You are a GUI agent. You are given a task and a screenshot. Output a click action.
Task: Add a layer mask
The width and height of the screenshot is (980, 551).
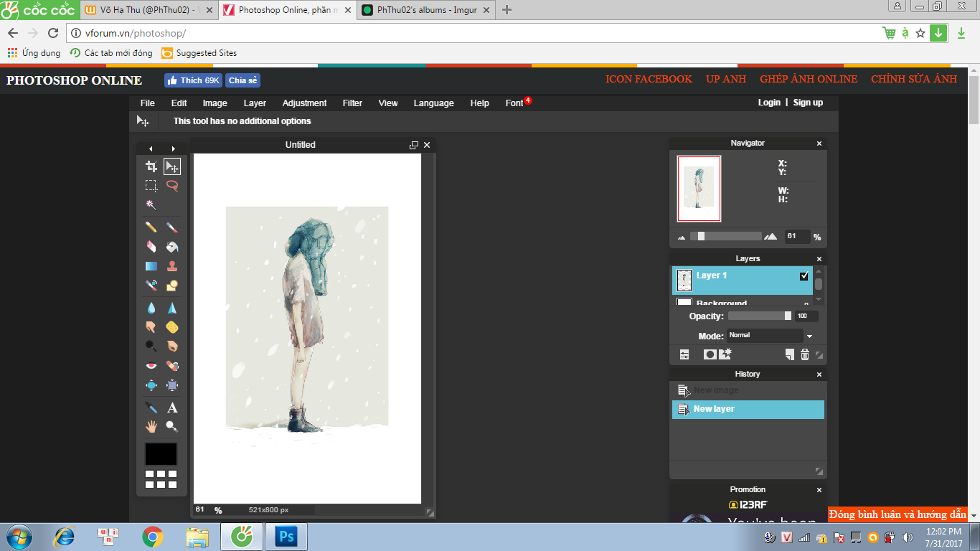(710, 354)
